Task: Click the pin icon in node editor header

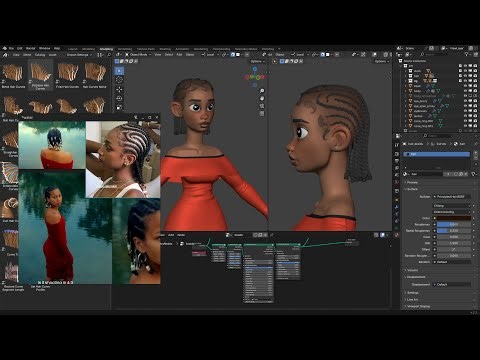Action: point(272,235)
